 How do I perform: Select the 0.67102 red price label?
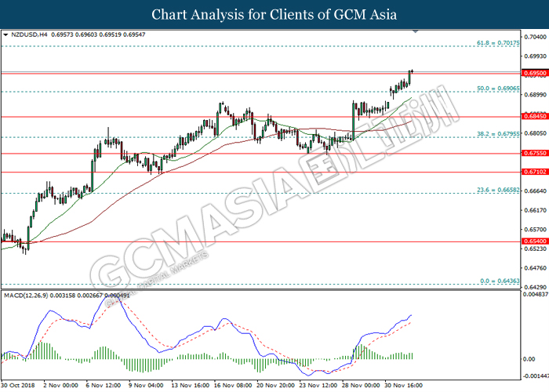point(535,172)
